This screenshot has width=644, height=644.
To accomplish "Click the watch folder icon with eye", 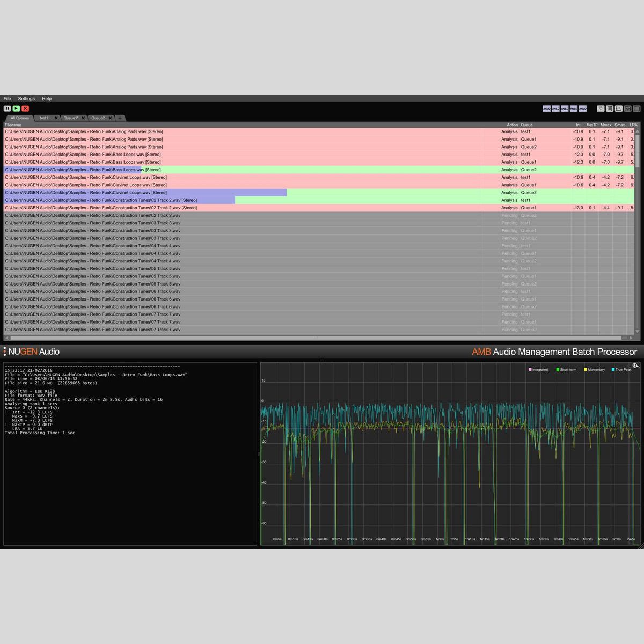I will point(628,108).
